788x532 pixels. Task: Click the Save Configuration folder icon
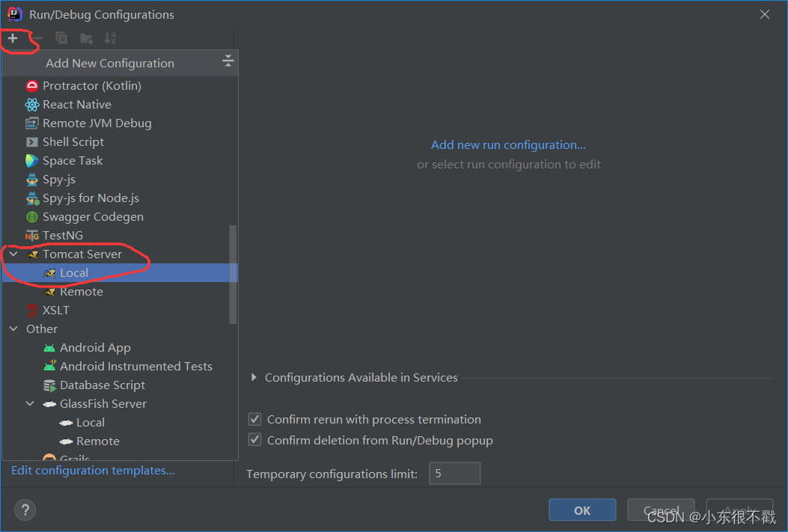(x=86, y=38)
